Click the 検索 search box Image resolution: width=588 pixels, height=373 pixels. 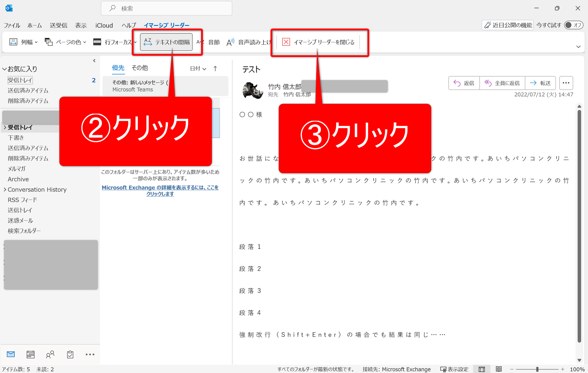(167, 9)
